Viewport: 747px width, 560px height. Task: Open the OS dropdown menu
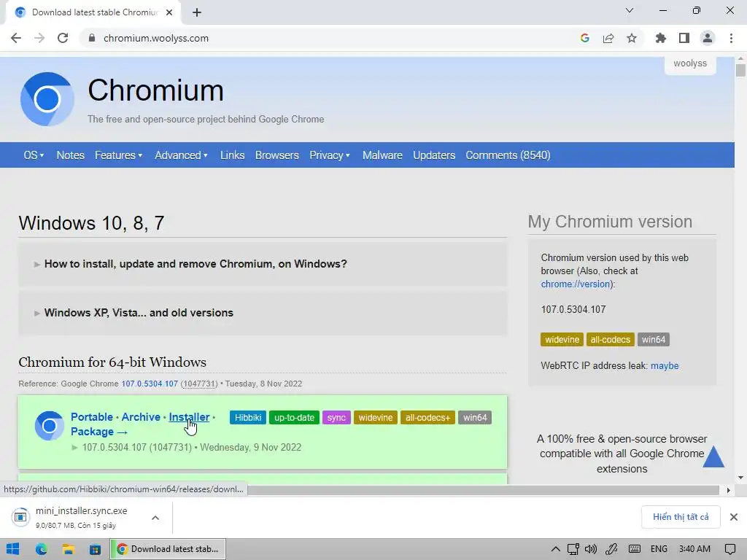point(34,155)
